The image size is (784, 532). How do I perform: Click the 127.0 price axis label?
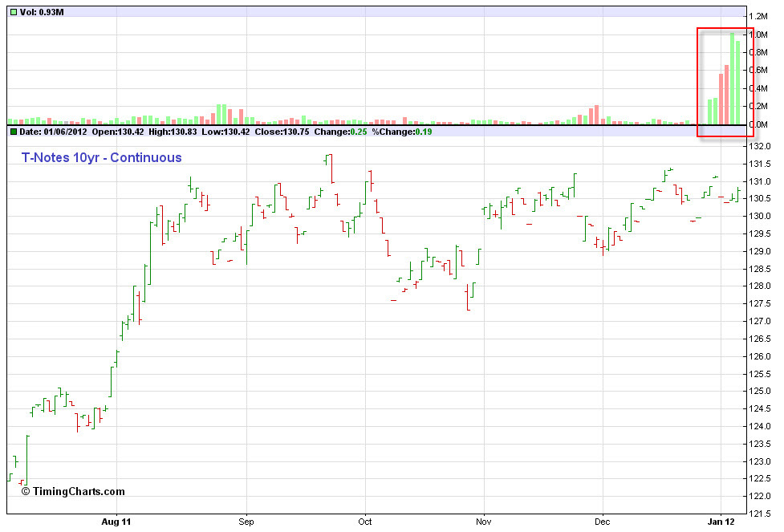[759, 322]
